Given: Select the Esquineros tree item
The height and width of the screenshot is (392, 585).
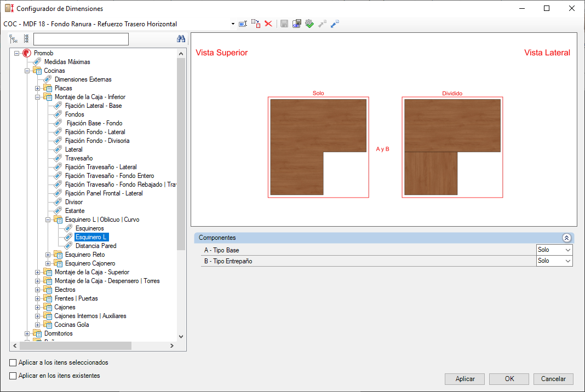Looking at the screenshot, I should [x=89, y=228].
